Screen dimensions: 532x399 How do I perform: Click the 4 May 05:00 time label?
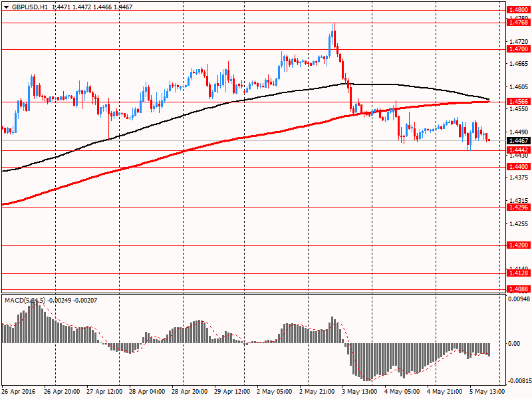[402, 392]
